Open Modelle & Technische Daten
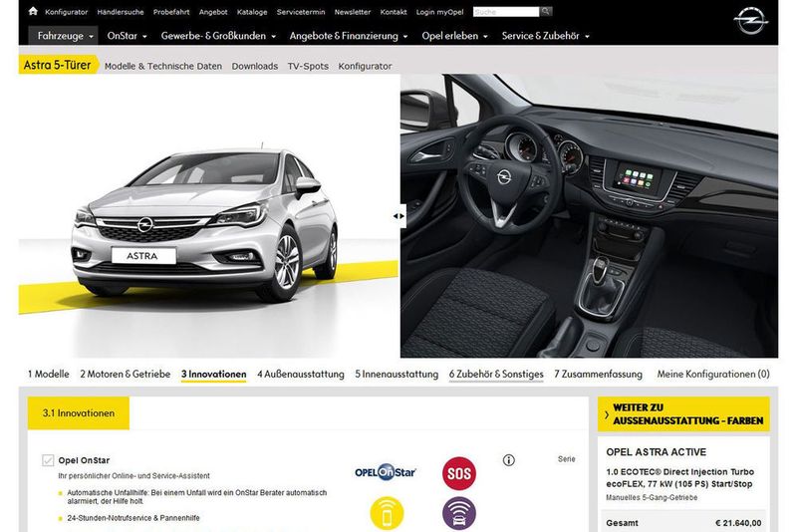 163,66
